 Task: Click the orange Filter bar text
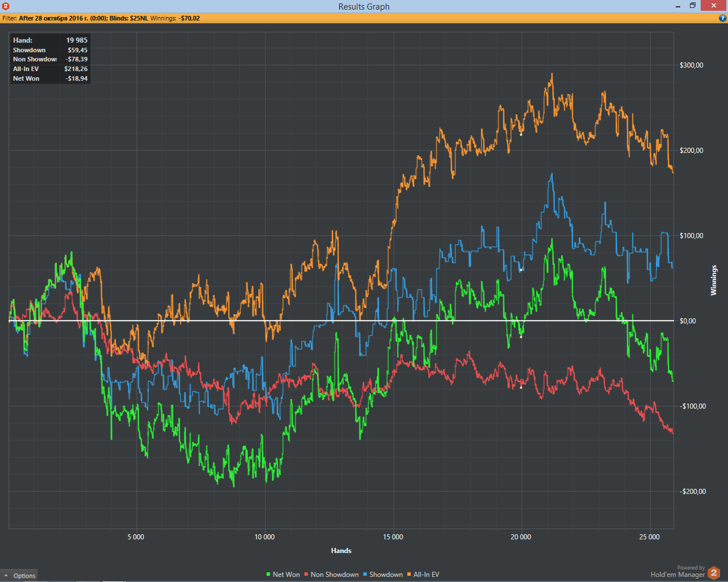tap(101, 18)
